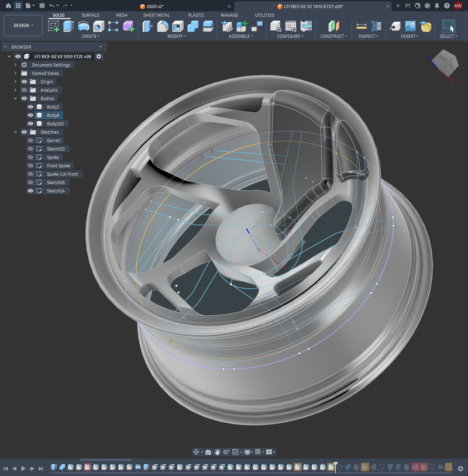
Task: Select the Create Sketch tool
Action: click(53, 26)
